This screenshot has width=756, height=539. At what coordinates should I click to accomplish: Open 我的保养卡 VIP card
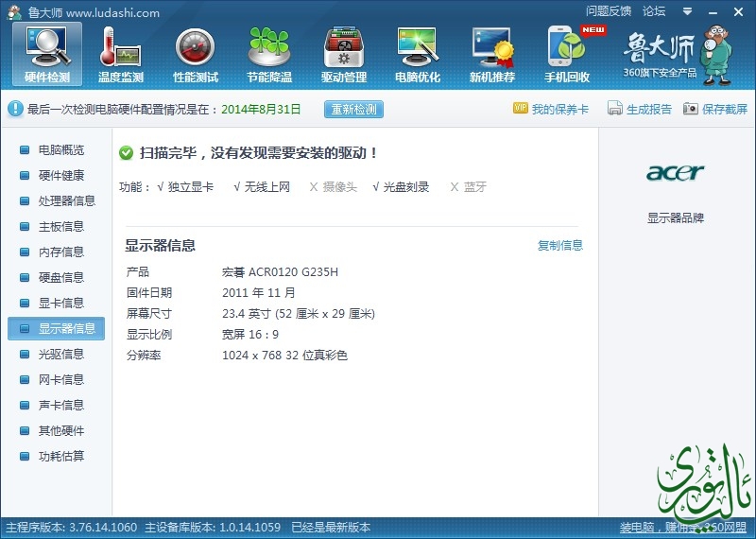(x=560, y=109)
